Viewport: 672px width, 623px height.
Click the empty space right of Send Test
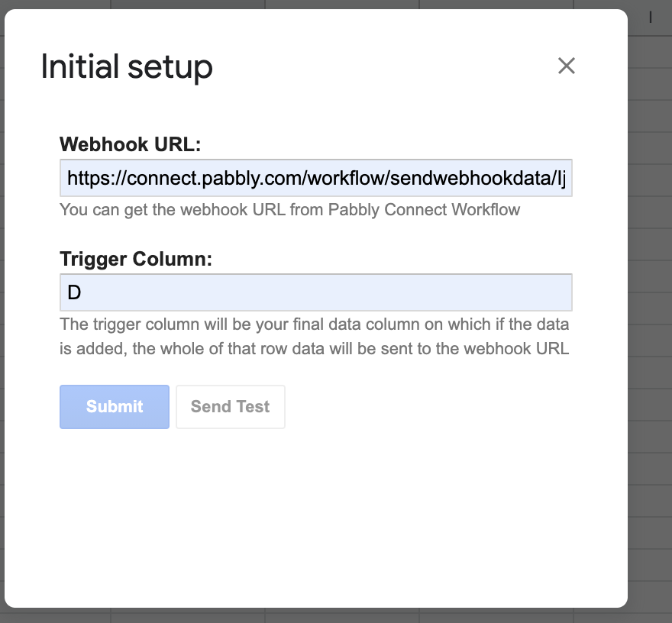click(x=428, y=407)
